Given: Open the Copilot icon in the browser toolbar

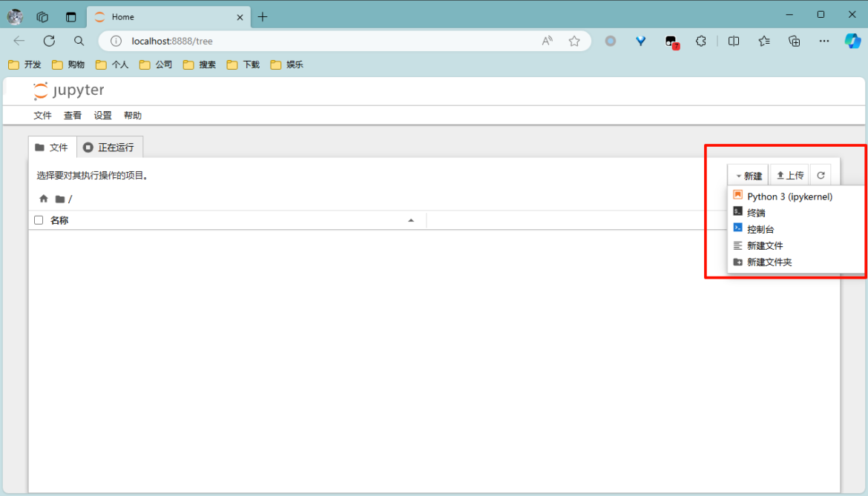Looking at the screenshot, I should pos(852,41).
